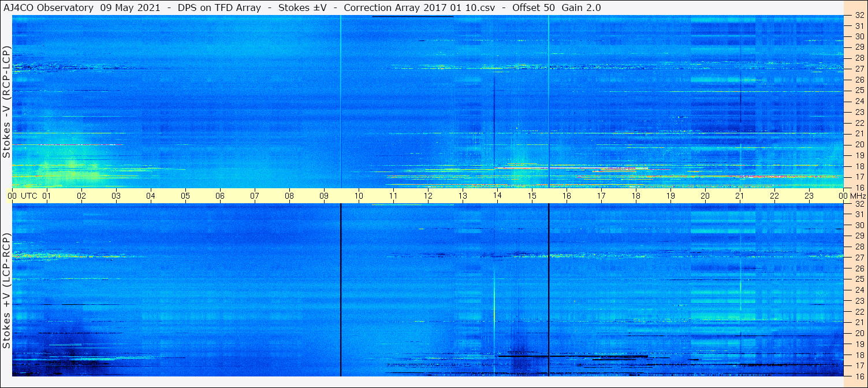Click the 16 MHz tick in lower scale

click(858, 376)
